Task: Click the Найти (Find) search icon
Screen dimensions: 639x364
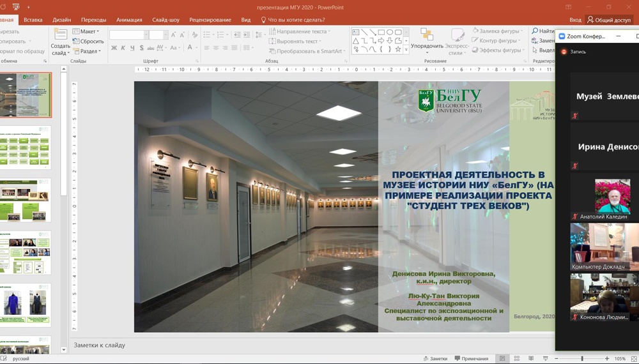Action: (535, 31)
